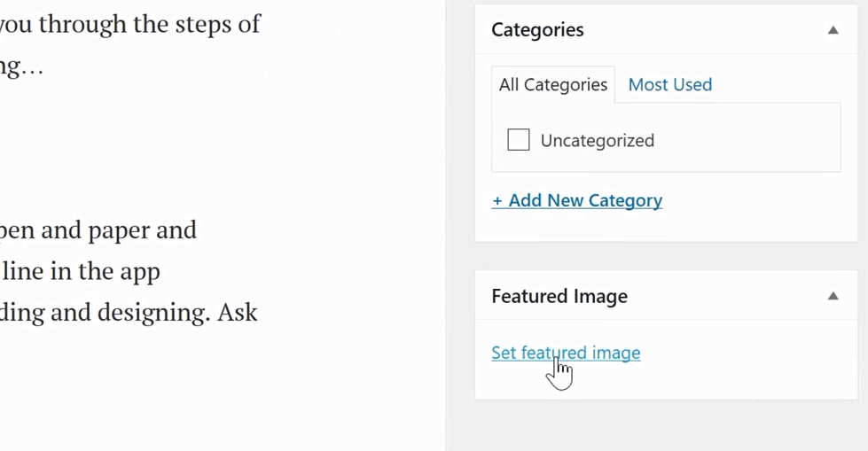Open the Add New Category link
Image resolution: width=868 pixels, height=451 pixels.
pyautogui.click(x=577, y=200)
